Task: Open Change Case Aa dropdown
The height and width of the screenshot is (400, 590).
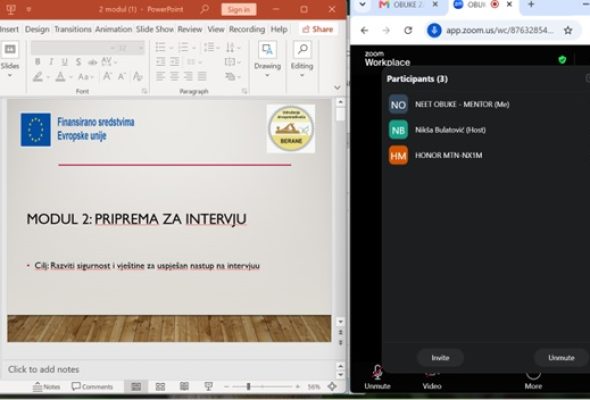Action: point(86,77)
